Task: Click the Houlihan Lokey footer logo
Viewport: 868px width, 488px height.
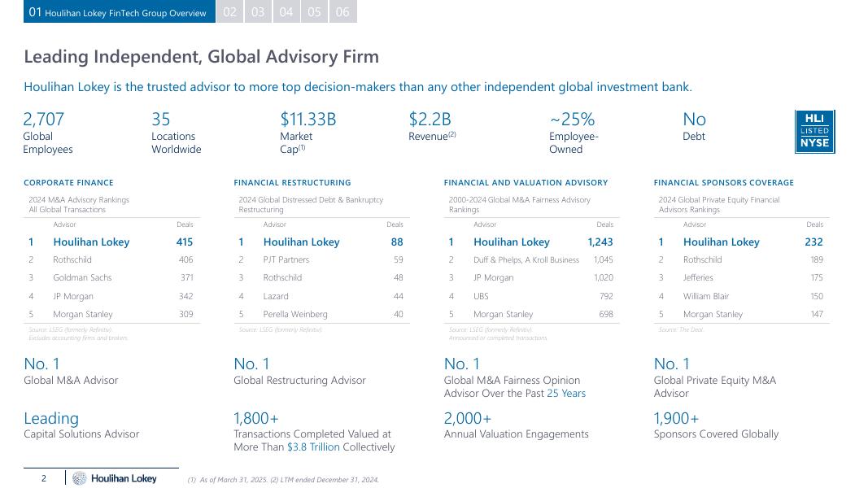Action: [x=115, y=478]
